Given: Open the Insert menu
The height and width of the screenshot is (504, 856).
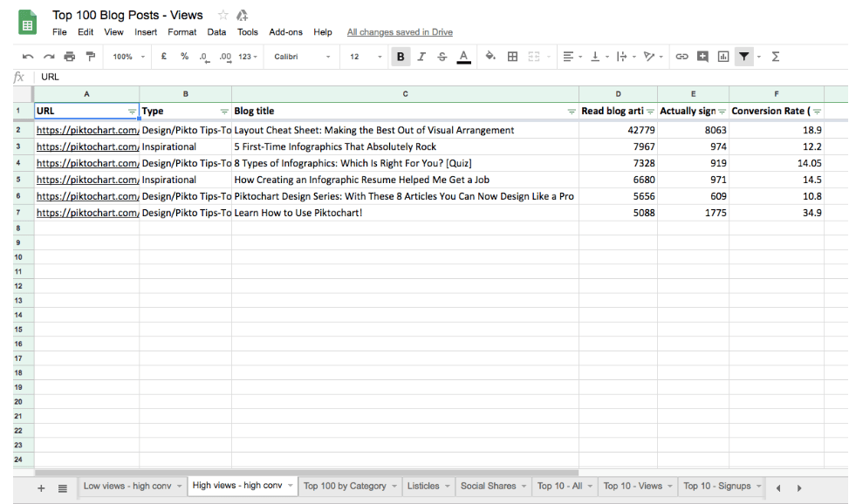Looking at the screenshot, I should click(x=146, y=32).
